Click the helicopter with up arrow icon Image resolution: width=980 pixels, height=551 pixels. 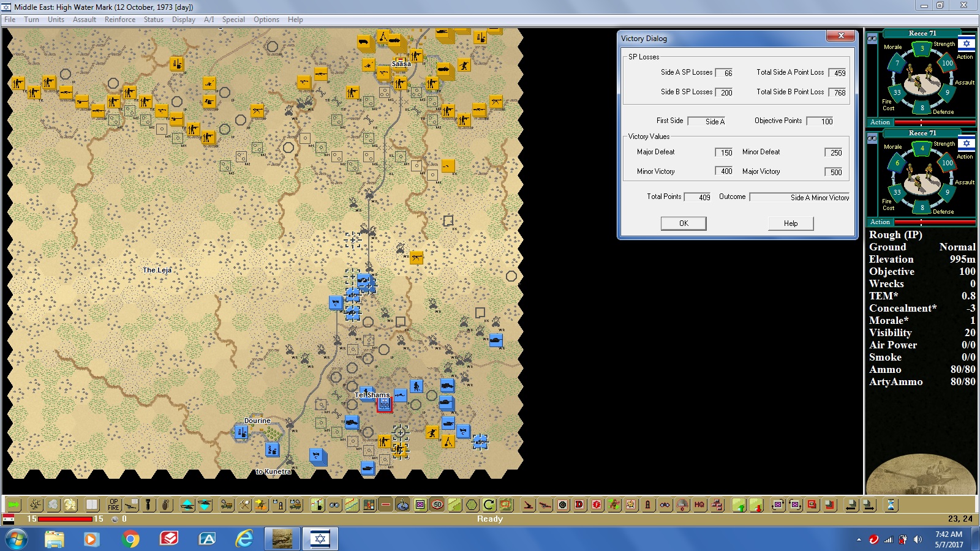(187, 504)
